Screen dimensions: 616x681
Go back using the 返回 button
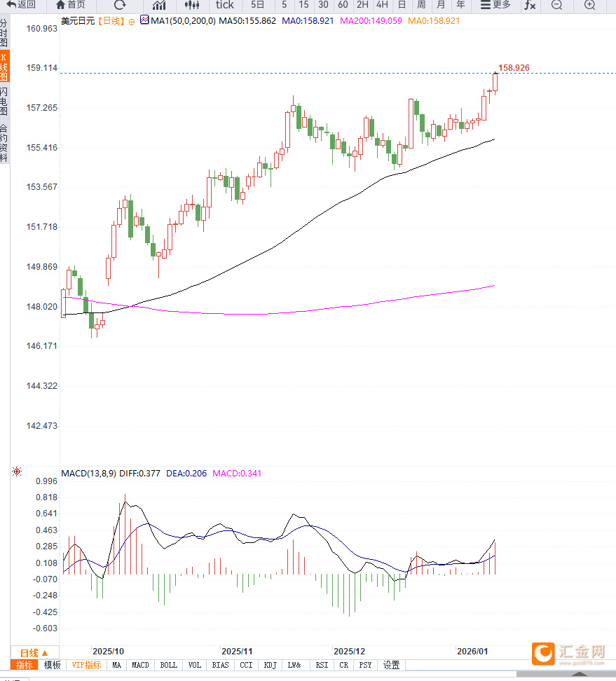[21, 5]
